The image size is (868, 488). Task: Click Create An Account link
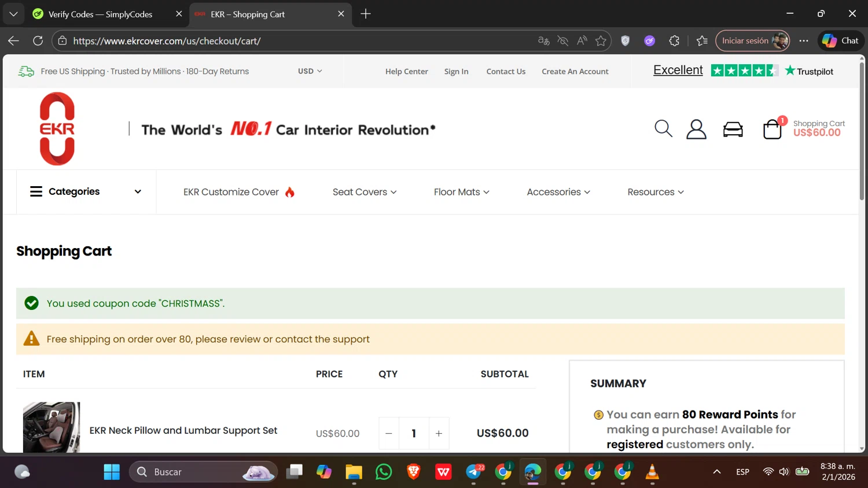(x=575, y=72)
